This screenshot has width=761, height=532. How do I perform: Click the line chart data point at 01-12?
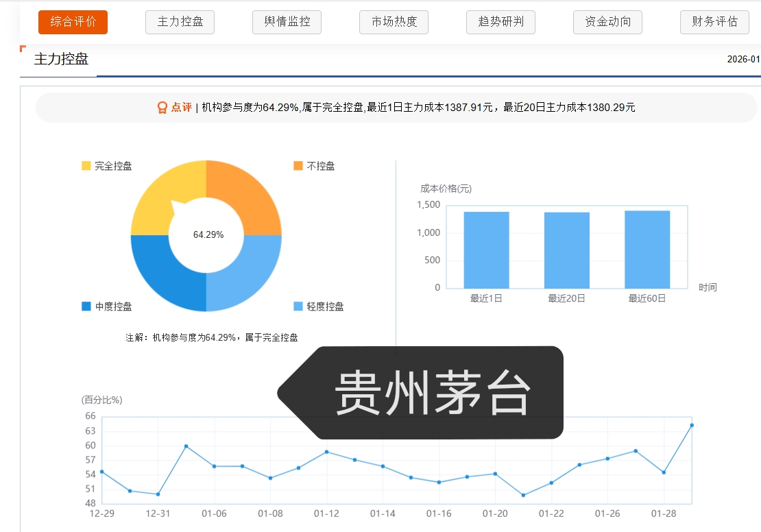pos(326,452)
